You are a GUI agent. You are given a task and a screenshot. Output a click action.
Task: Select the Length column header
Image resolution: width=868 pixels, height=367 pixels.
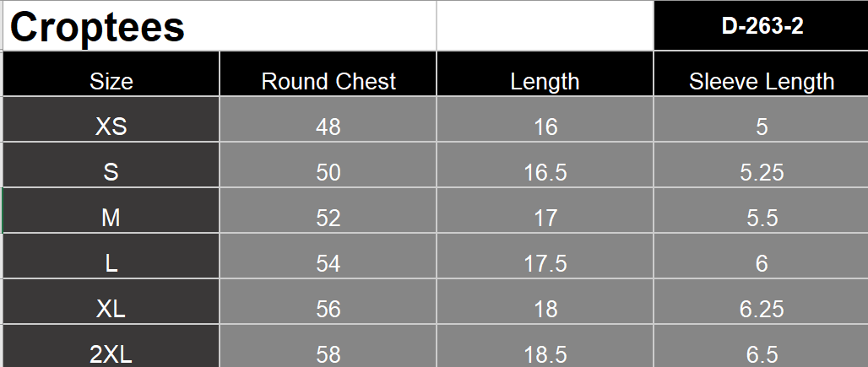[545, 81]
